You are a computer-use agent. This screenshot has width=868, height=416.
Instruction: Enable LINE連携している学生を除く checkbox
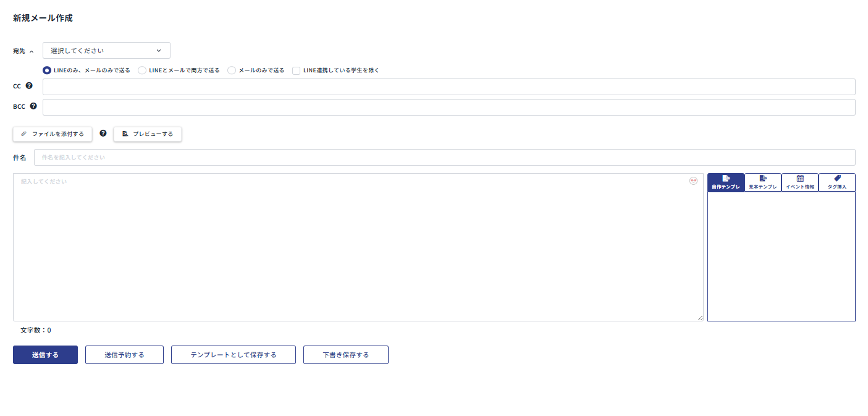[297, 70]
